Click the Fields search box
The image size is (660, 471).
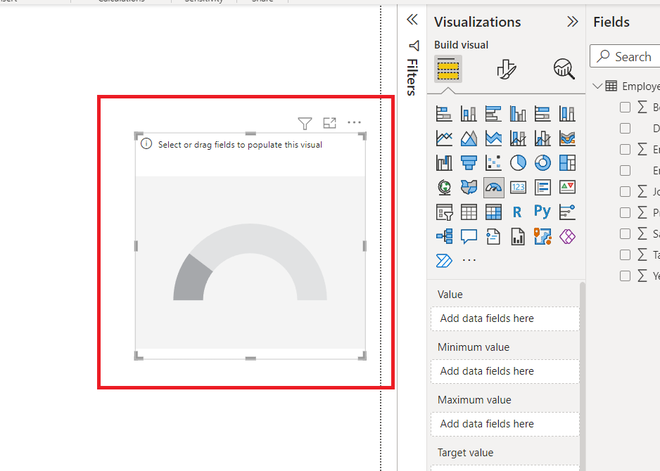630,57
